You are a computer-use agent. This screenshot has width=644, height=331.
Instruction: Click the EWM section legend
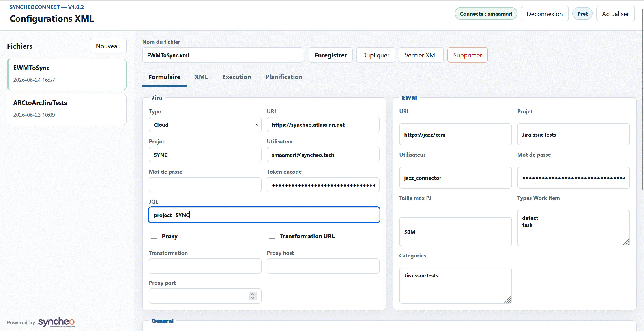(x=410, y=98)
